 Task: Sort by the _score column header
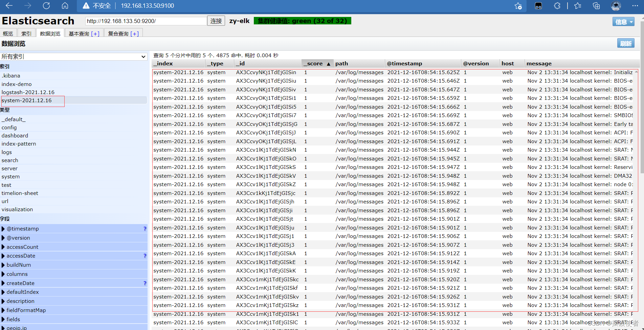(317, 63)
